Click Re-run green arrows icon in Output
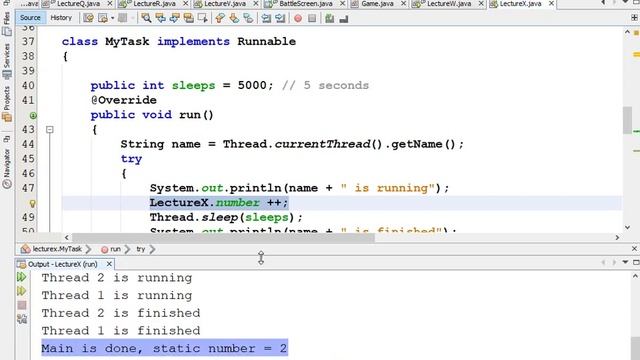 click(x=22, y=277)
